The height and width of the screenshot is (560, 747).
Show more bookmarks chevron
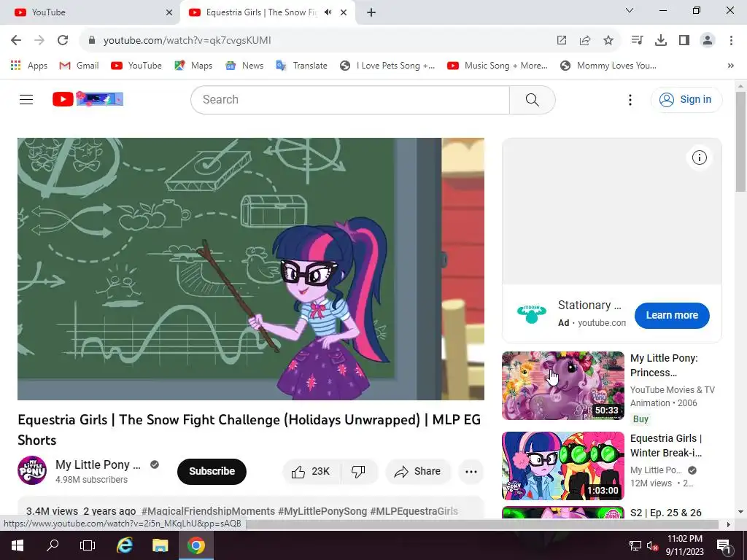pyautogui.click(x=731, y=66)
